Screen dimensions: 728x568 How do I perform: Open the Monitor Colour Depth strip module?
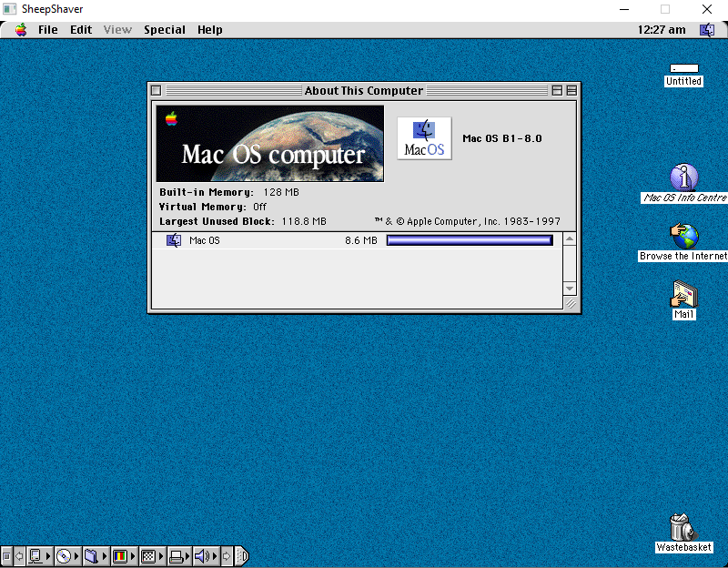click(x=125, y=556)
